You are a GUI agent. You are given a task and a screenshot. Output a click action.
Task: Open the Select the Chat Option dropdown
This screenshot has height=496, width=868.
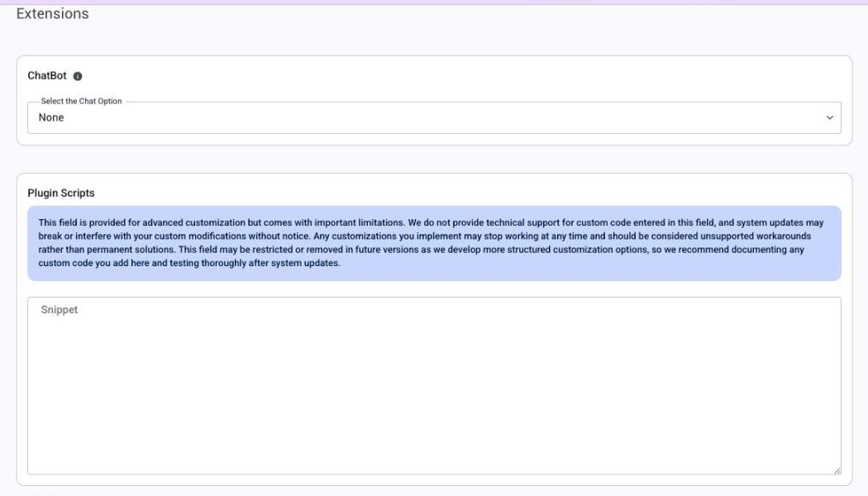pos(434,117)
